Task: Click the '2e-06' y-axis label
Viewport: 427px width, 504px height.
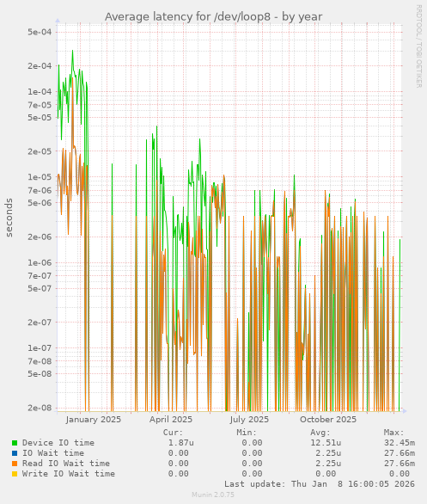Action: pos(40,237)
